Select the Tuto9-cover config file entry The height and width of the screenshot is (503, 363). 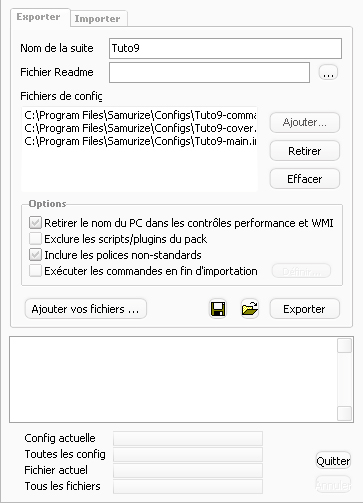coord(140,128)
